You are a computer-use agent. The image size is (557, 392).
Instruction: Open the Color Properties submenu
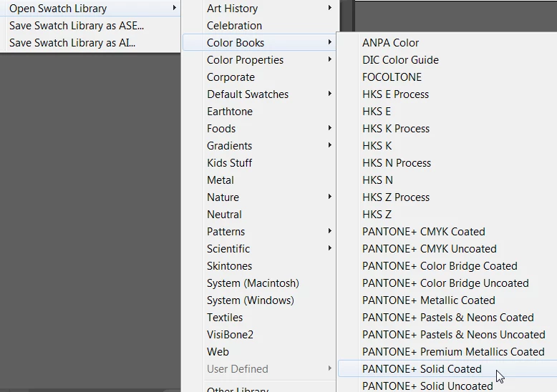coord(259,60)
